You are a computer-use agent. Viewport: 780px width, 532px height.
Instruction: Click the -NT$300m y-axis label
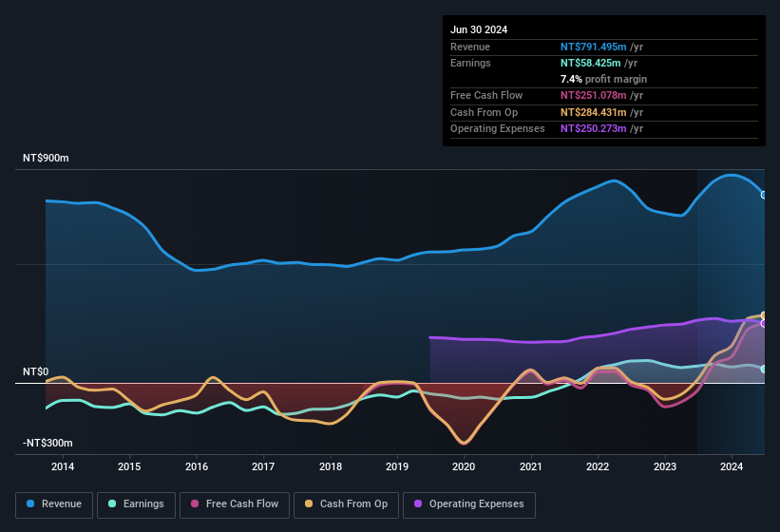48,443
